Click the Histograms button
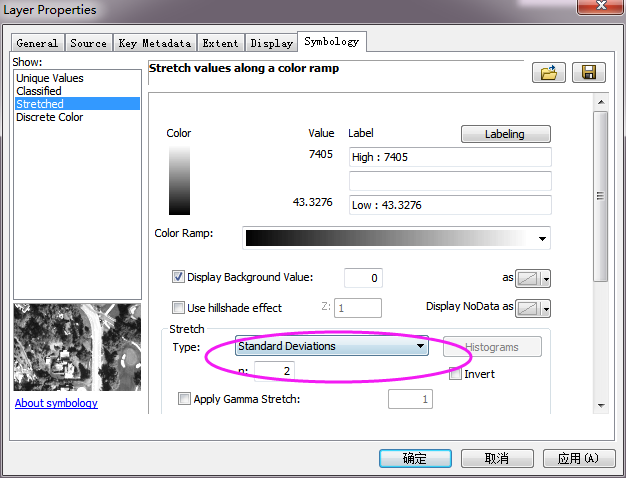This screenshot has height=478, width=626. pos(492,347)
